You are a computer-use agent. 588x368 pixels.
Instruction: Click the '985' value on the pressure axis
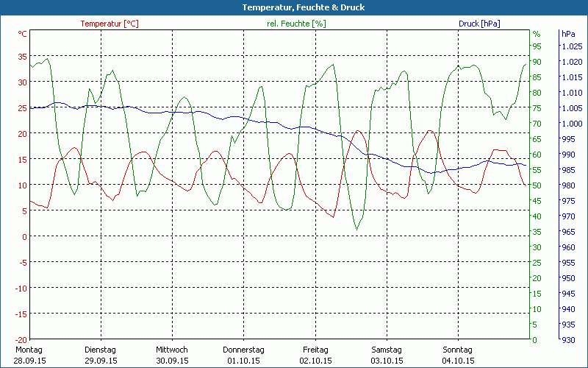point(568,170)
